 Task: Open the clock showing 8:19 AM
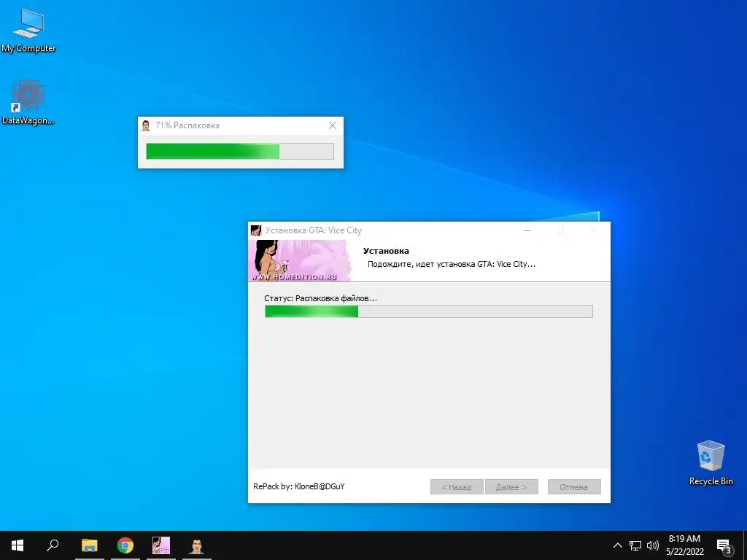[x=684, y=545]
